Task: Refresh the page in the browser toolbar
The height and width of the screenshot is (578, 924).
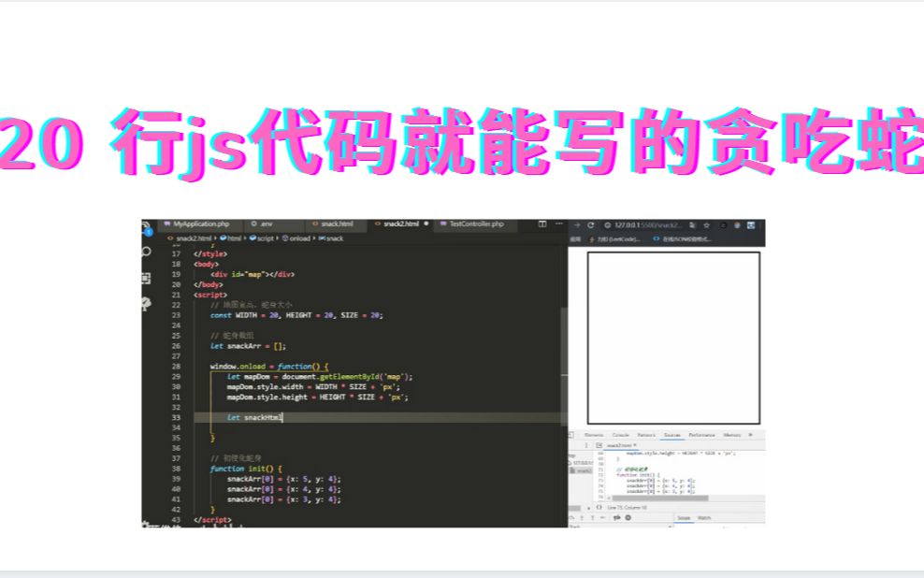Action: 590,224
